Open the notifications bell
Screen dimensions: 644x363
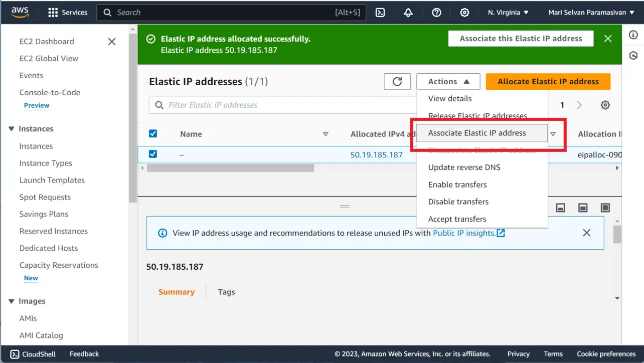(x=408, y=13)
